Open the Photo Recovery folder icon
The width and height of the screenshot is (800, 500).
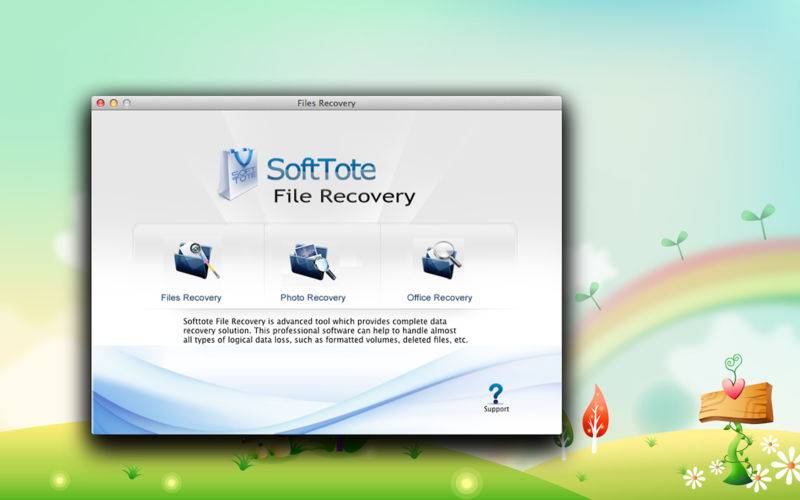(312, 261)
